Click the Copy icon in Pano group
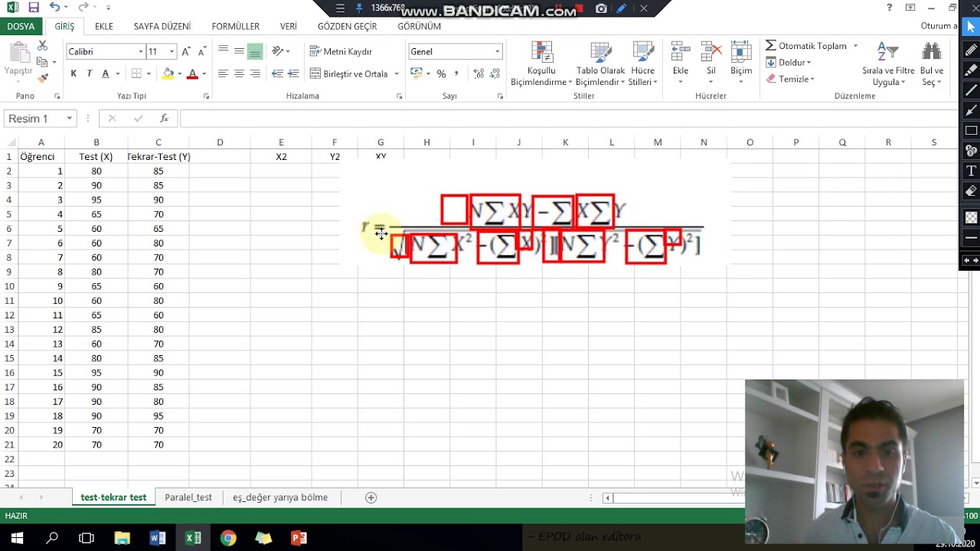Viewport: 980px width, 551px height. pyautogui.click(x=42, y=62)
